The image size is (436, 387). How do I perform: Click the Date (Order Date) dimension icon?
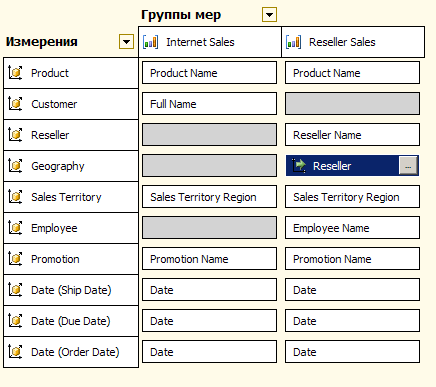pyautogui.click(x=15, y=352)
